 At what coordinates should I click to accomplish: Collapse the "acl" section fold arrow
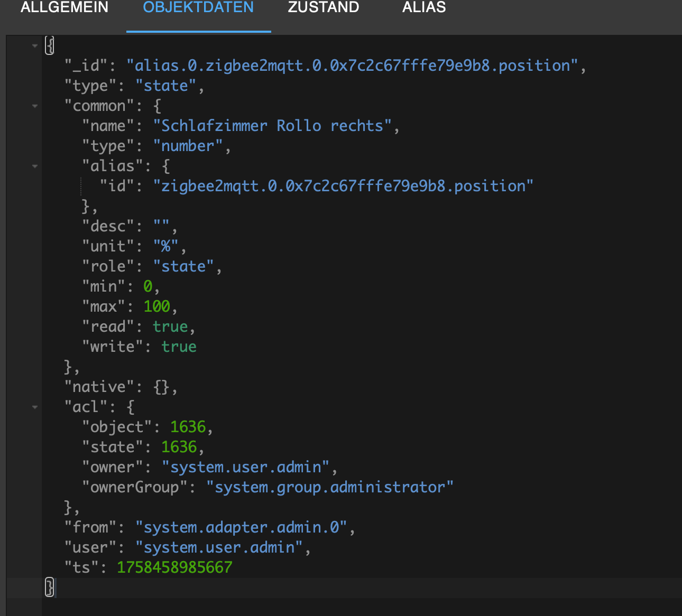tap(35, 407)
